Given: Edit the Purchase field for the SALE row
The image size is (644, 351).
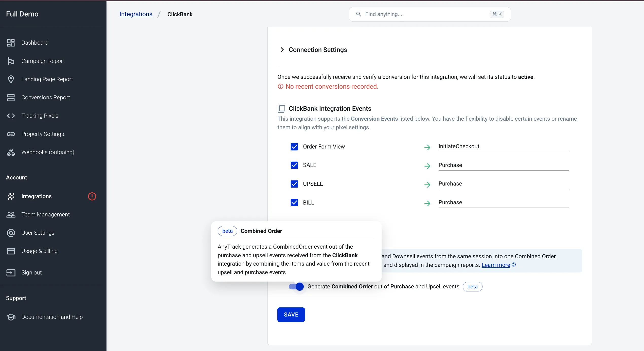Looking at the screenshot, I should [x=504, y=165].
